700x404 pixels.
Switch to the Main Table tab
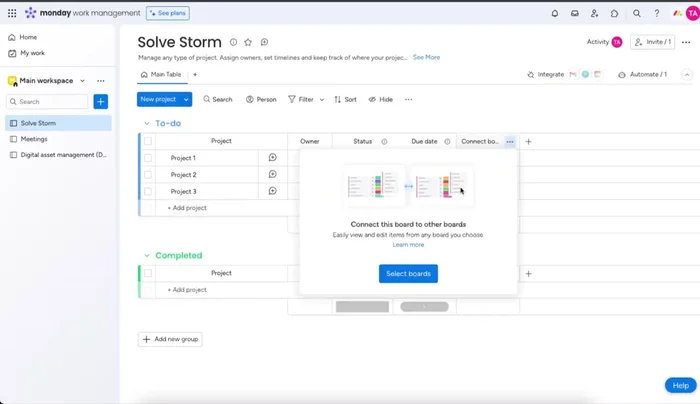[161, 74]
